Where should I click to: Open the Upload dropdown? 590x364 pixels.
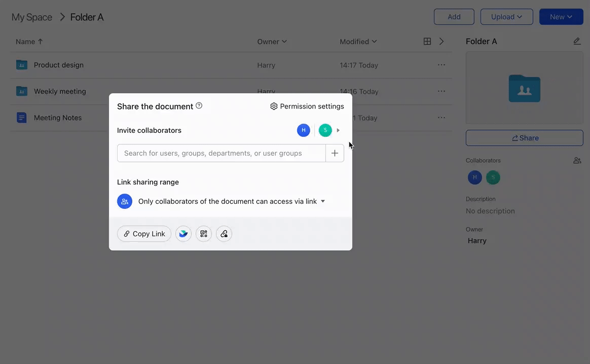coord(506,17)
